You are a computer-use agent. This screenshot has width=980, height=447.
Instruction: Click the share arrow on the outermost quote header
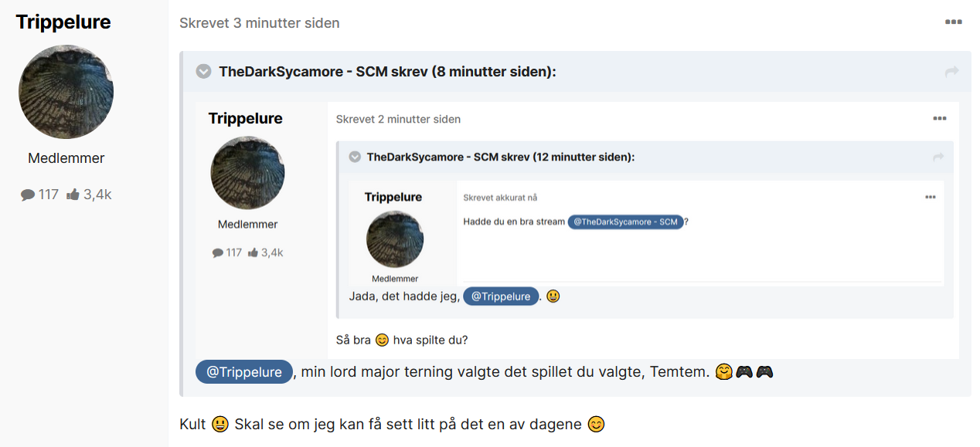click(951, 72)
